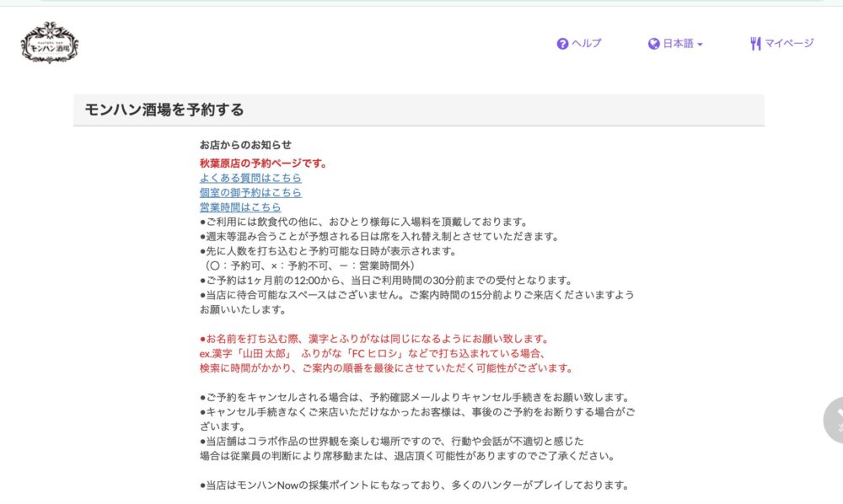Click the line about モンハンNowの採集ポイント
Viewport: 843px width, 504px height.
point(416,485)
